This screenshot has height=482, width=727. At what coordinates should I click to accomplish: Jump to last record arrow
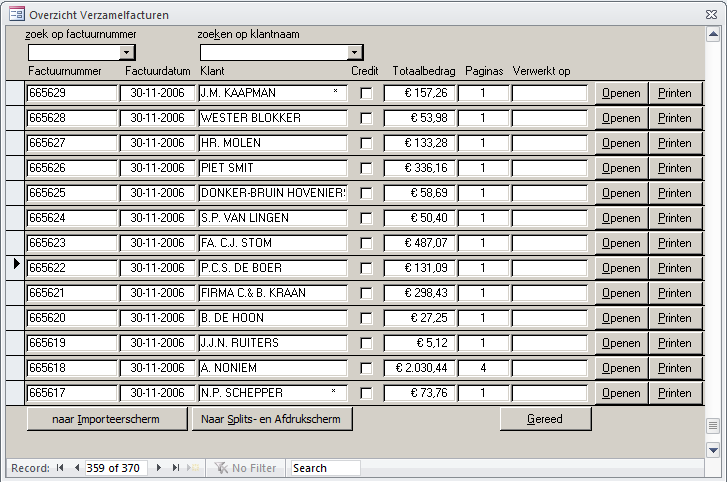click(176, 468)
